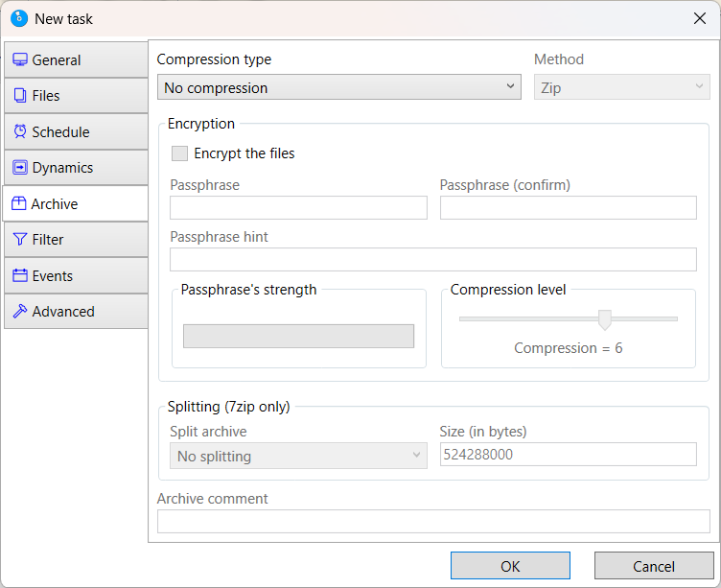Open the Events tab

pyautogui.click(x=75, y=276)
